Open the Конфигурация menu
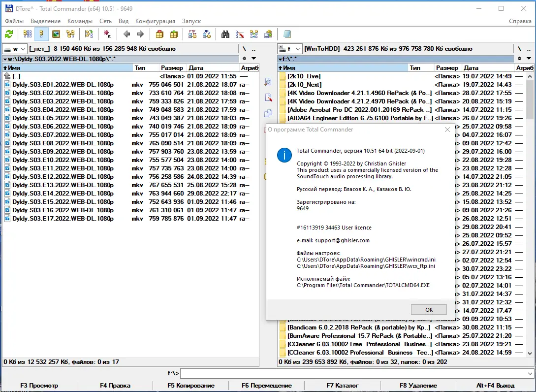Viewport: 536px width, 392px height. [x=156, y=21]
